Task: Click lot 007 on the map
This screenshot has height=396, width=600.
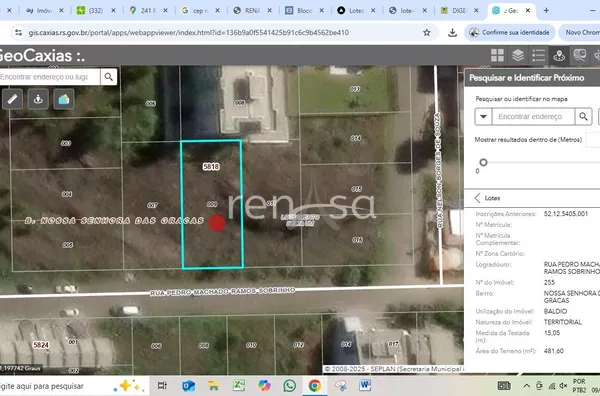Action: [152, 205]
